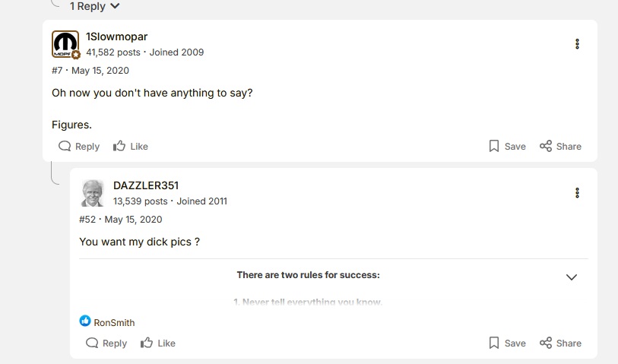Click the blue thumbs-up reaction icon
Image resolution: width=618 pixels, height=364 pixels.
coord(85,321)
